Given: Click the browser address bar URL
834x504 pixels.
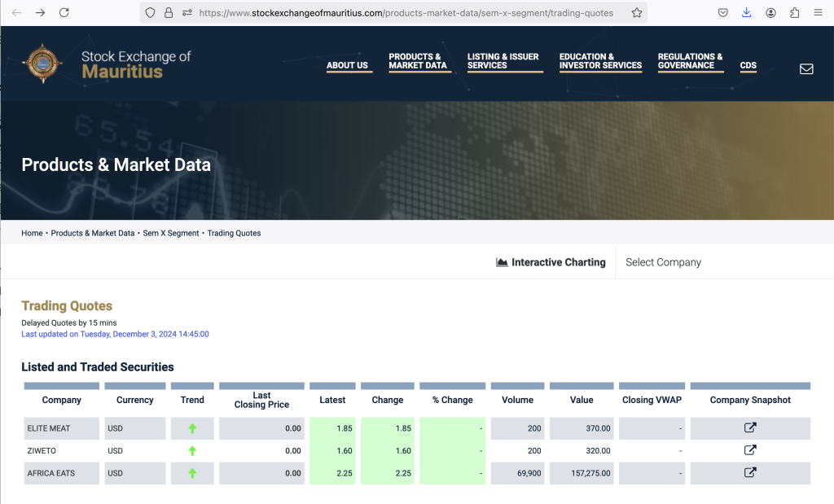Looking at the screenshot, I should coord(406,13).
